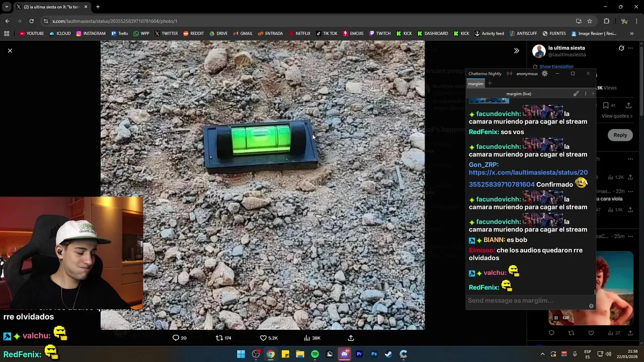Select the margiim tab in Chatterino
Viewport: 644px width, 362px height.
click(x=475, y=84)
